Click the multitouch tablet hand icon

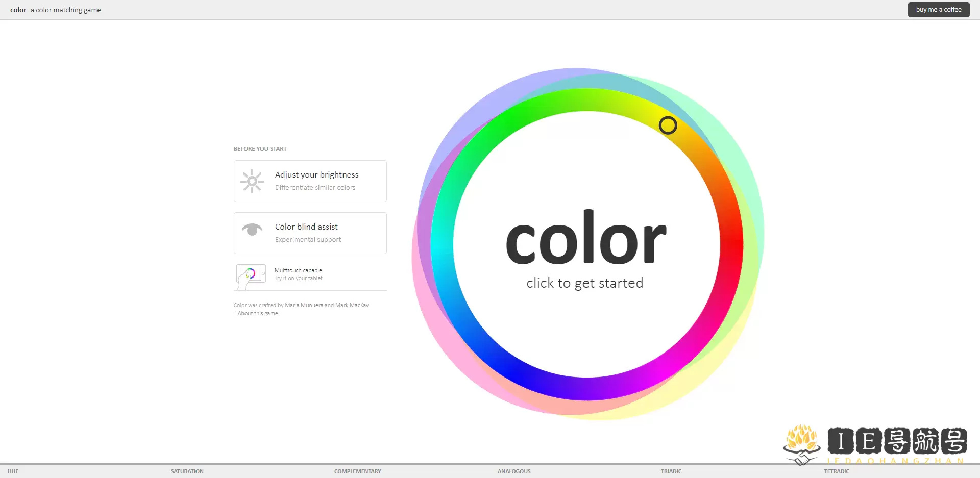coord(251,274)
